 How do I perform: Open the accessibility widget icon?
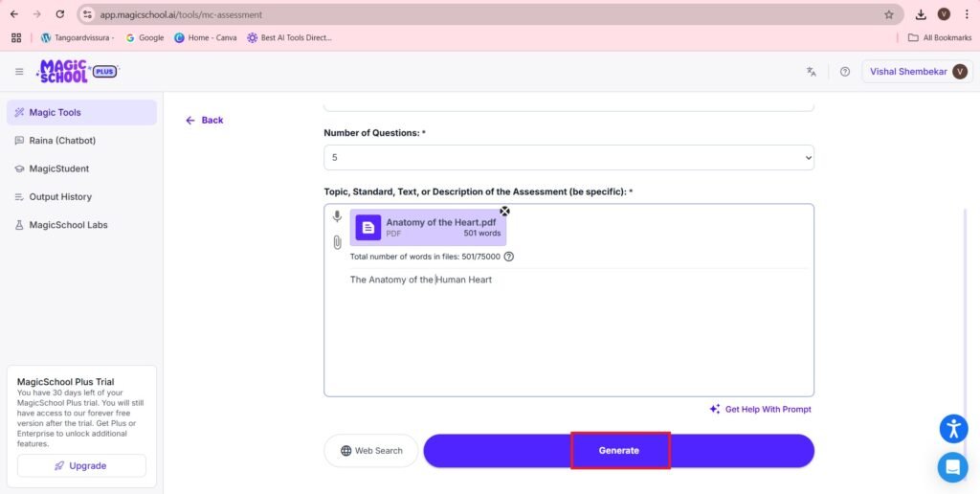pos(953,429)
